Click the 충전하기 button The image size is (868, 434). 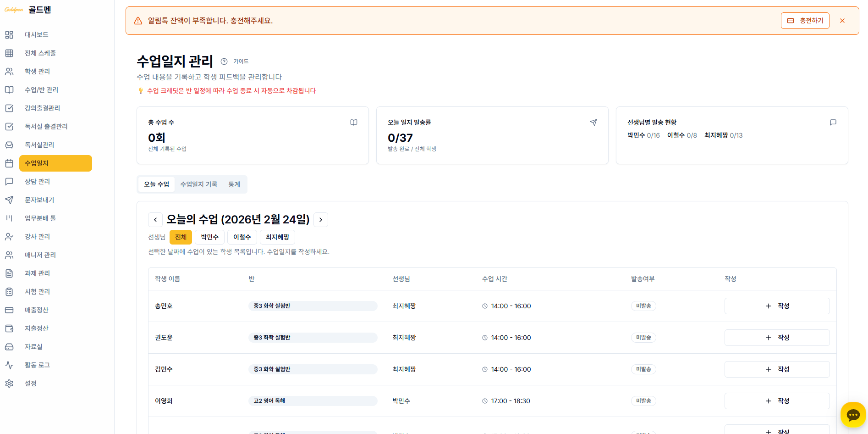805,21
